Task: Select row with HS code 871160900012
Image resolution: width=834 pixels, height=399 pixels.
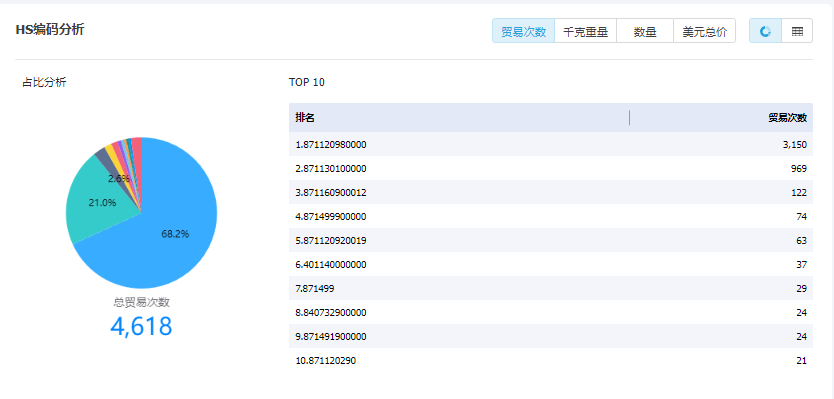Action: [x=551, y=193]
